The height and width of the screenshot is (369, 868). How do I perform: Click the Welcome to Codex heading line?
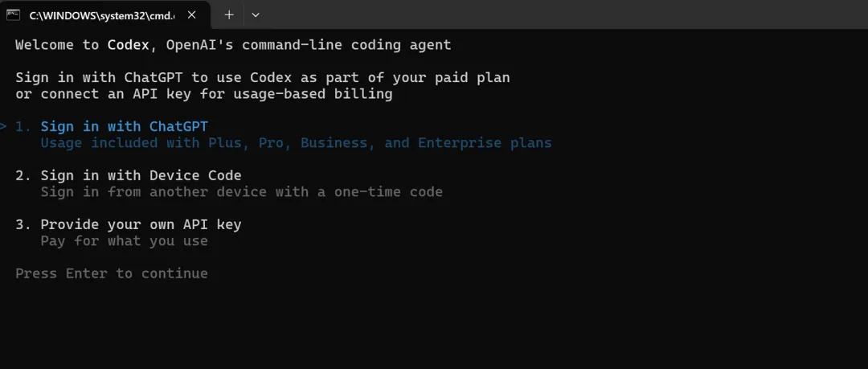point(233,45)
